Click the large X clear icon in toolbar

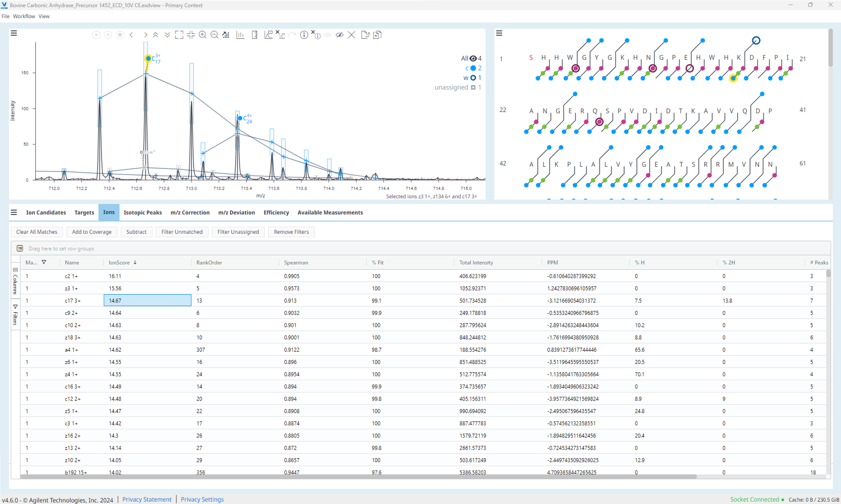351,35
